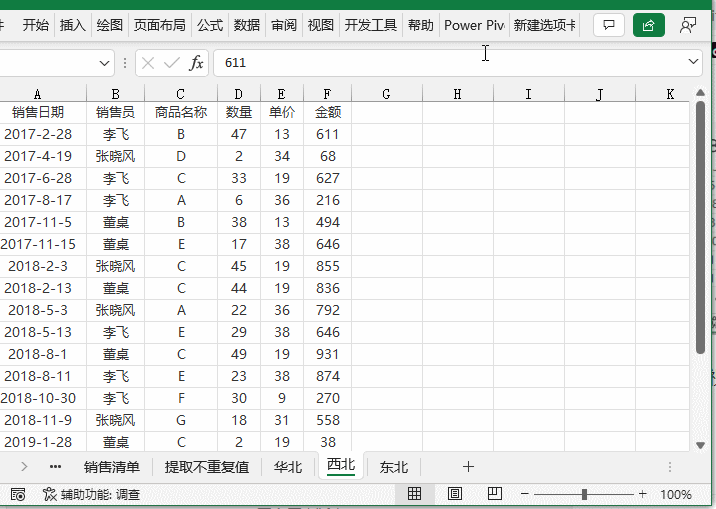Select amount cell 558
The image size is (716, 509).
click(327, 420)
